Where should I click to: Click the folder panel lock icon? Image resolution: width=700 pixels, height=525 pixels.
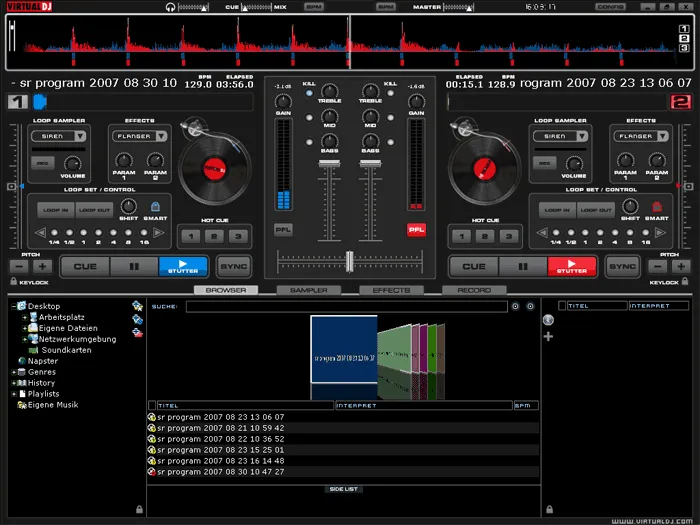[x=139, y=509]
